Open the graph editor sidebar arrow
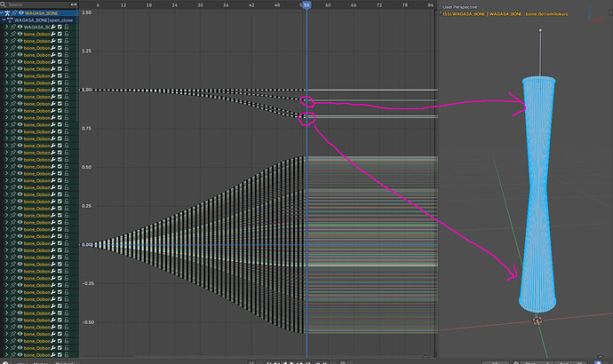This screenshot has height=364, width=613. (435, 13)
